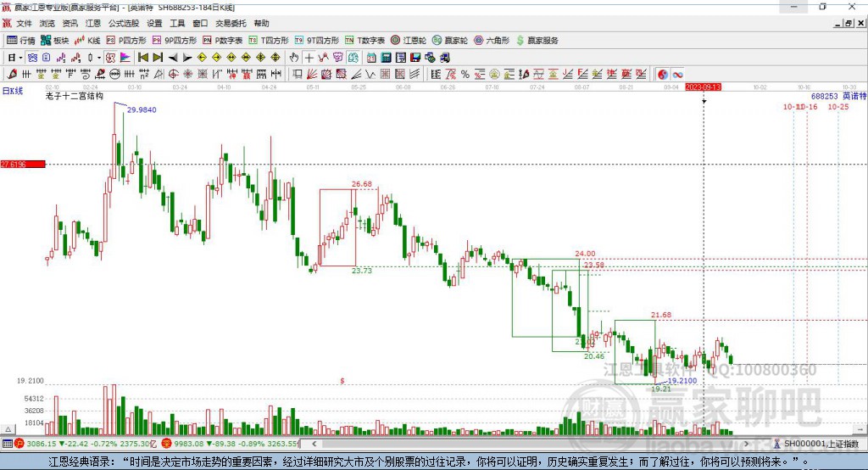Click the 日K线 label
Screen dimensions: 868x470
(12, 91)
